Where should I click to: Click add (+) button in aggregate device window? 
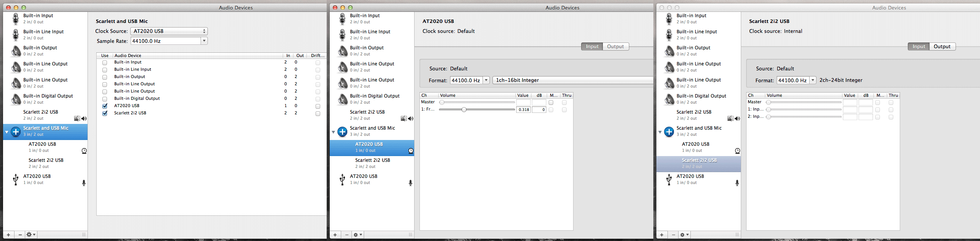8,234
